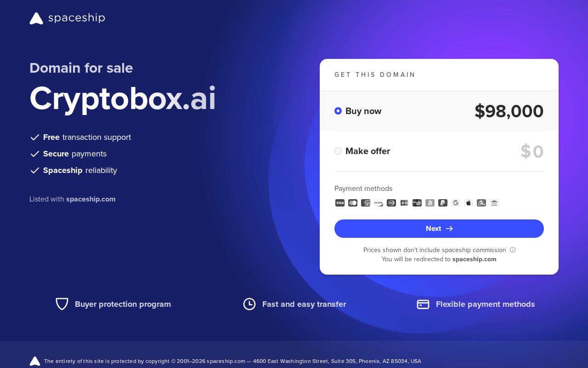Click the Visa payment icon
The height and width of the screenshot is (368, 588).
(x=340, y=203)
